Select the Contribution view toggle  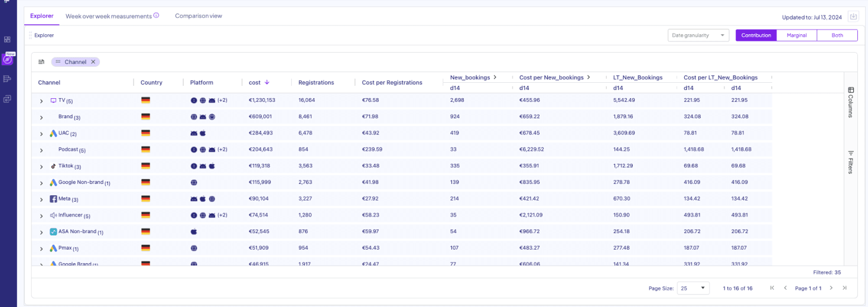point(756,35)
